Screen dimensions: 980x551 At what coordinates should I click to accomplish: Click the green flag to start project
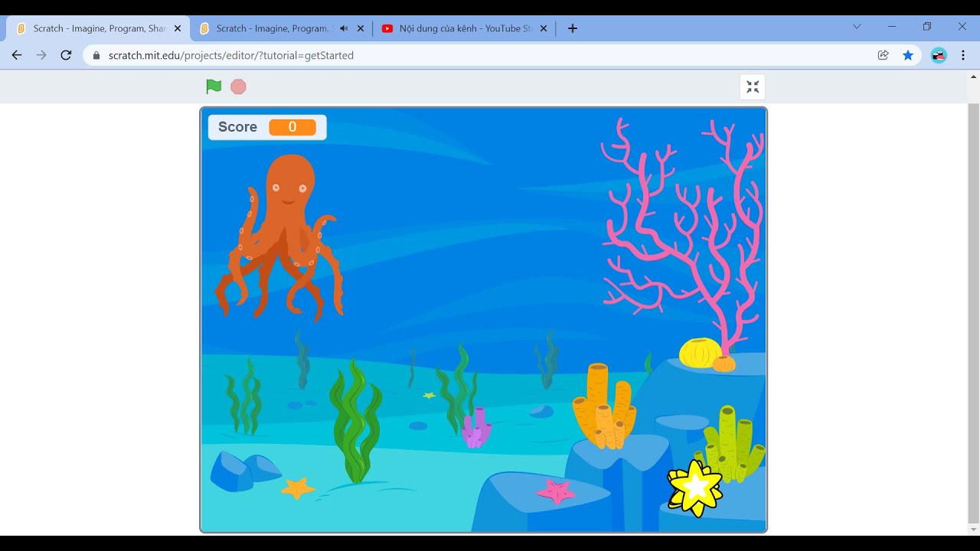(x=214, y=86)
